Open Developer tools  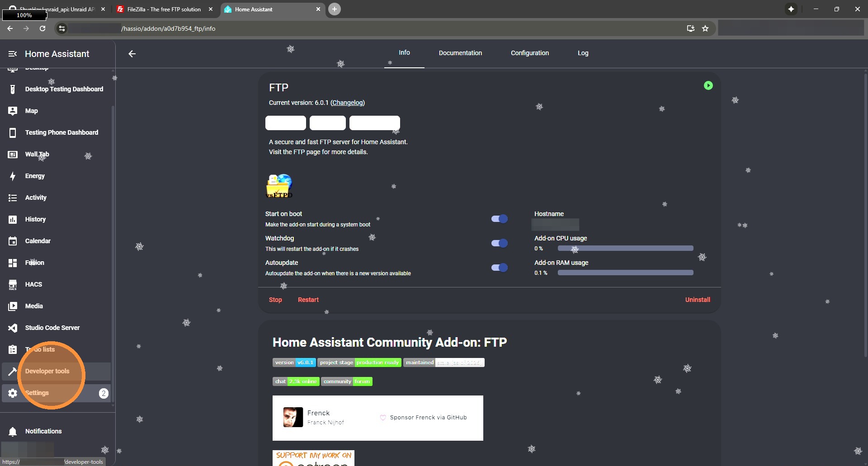coord(56,371)
